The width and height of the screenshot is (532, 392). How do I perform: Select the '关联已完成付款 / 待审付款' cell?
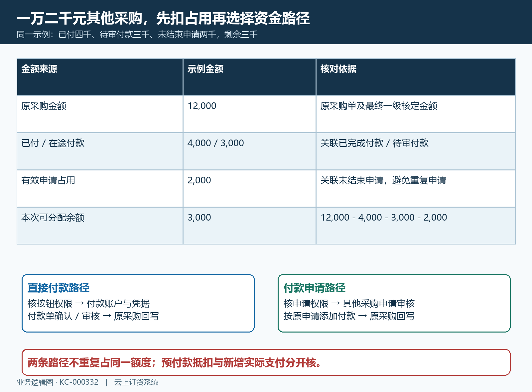(416, 151)
